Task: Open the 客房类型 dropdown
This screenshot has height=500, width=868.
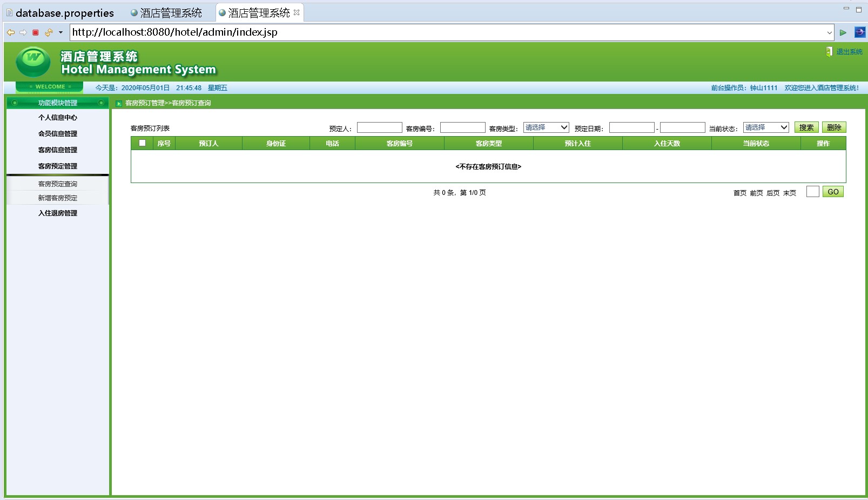Action: [x=546, y=127]
